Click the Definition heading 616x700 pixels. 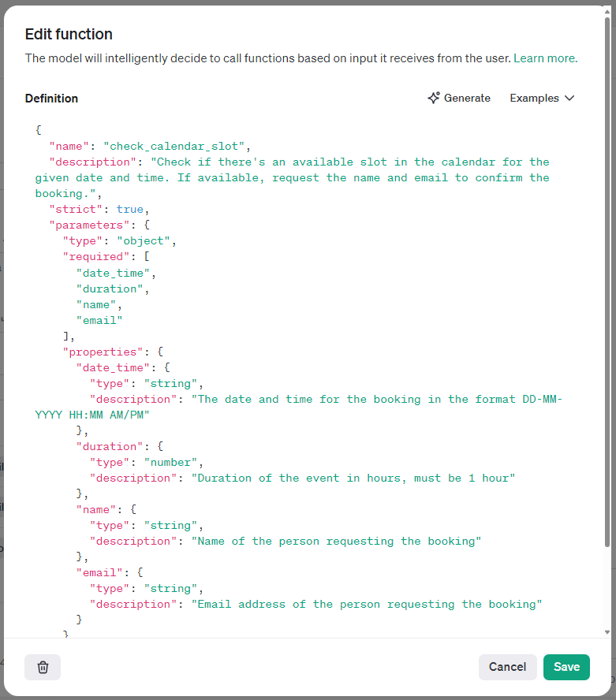point(51,99)
